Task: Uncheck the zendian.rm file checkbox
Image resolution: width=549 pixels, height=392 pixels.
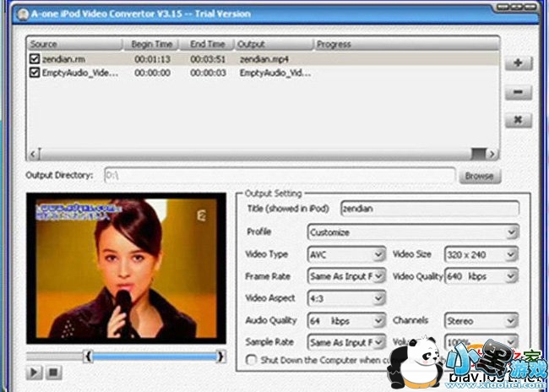Action: point(35,59)
